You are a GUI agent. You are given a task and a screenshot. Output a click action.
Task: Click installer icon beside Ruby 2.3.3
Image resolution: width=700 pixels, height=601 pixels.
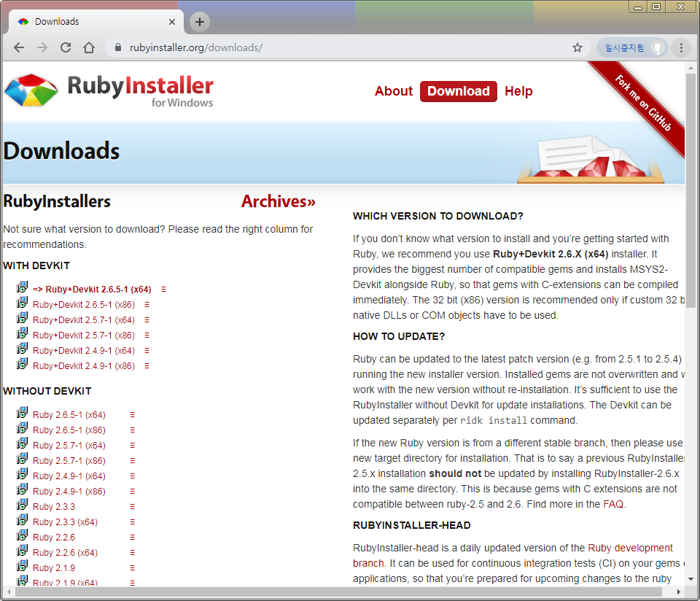pos(22,505)
